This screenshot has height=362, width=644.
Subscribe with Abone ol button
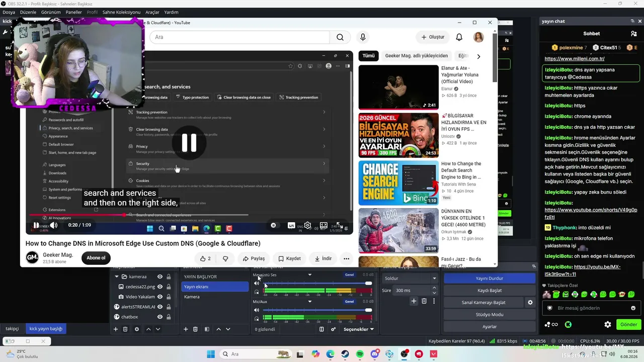(x=96, y=258)
